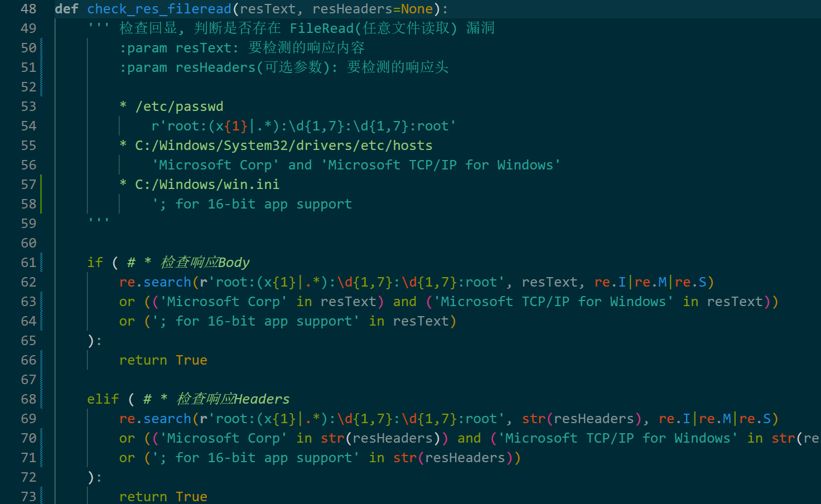Click the 检查响应Body comment
This screenshot has height=504, width=821.
[x=205, y=263]
